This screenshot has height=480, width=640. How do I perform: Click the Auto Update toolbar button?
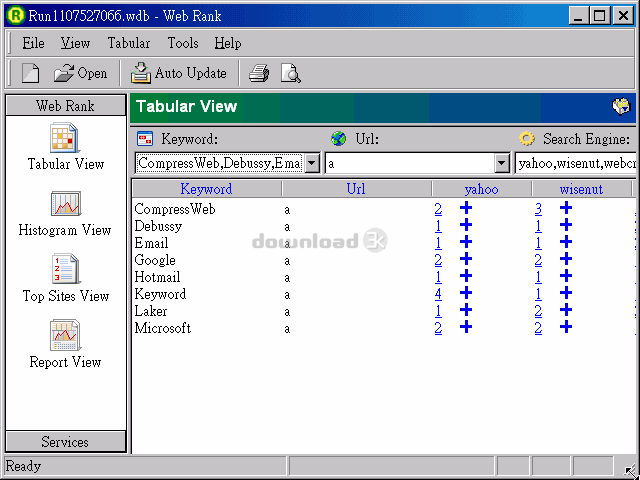tap(178, 73)
